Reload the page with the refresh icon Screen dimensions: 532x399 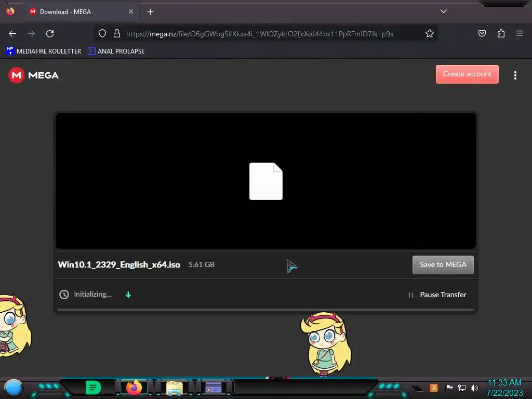click(x=50, y=34)
